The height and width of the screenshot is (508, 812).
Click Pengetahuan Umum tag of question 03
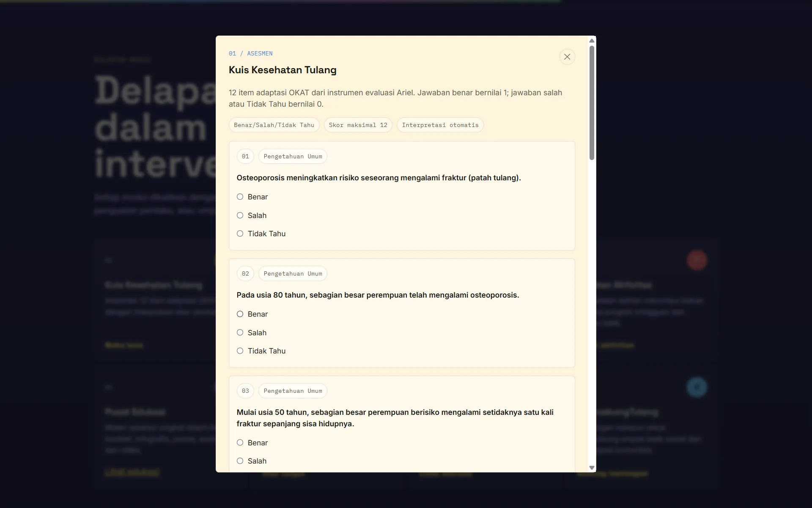tap(293, 391)
